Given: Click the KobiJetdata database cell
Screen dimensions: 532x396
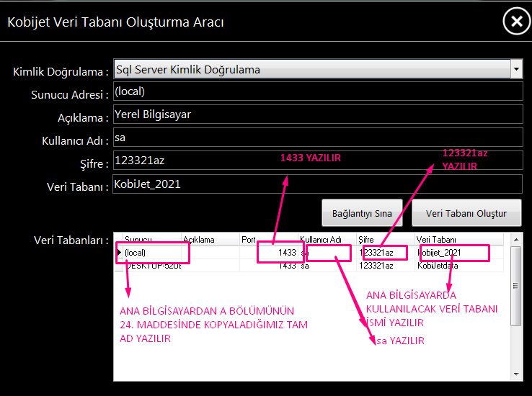Looking at the screenshot, I should (459, 266).
